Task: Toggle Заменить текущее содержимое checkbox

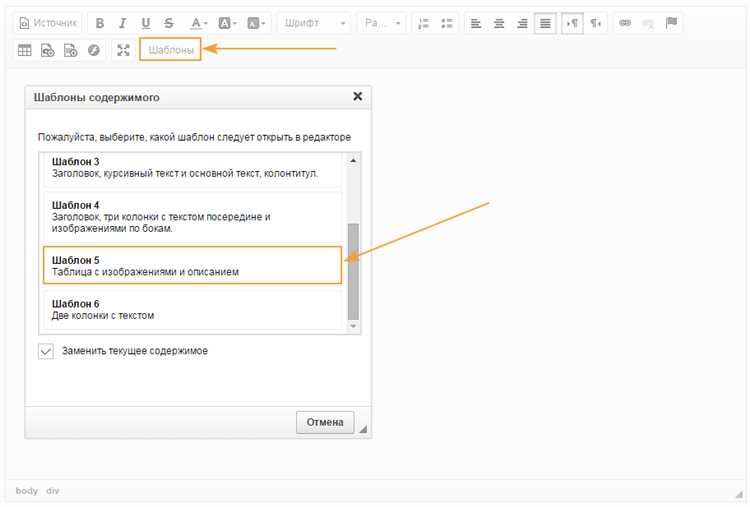Action: click(x=46, y=352)
